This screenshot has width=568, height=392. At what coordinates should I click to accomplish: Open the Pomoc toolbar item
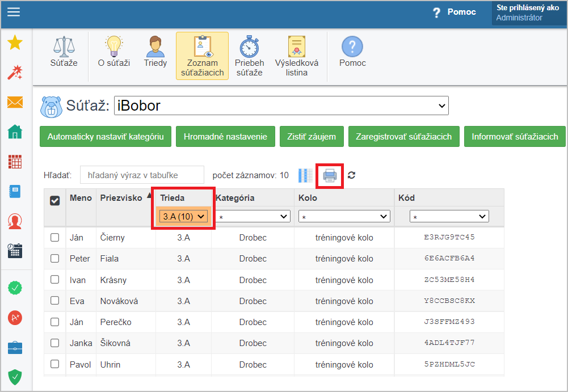[352, 52]
